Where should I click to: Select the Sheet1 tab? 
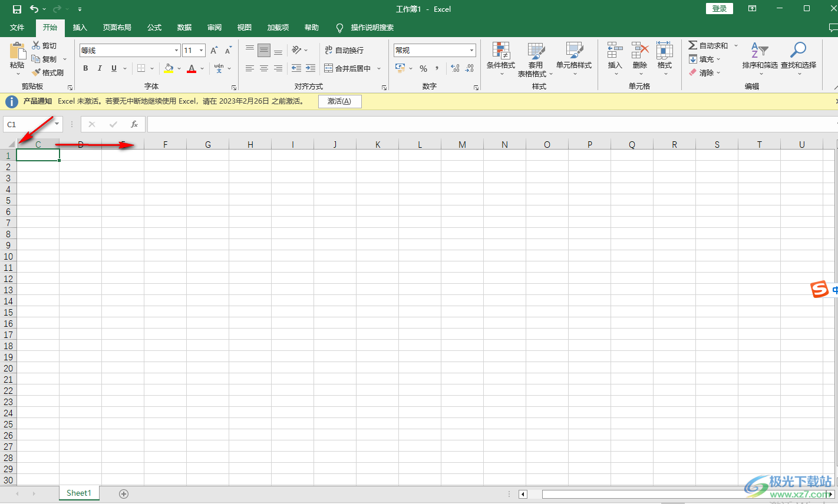(x=79, y=493)
